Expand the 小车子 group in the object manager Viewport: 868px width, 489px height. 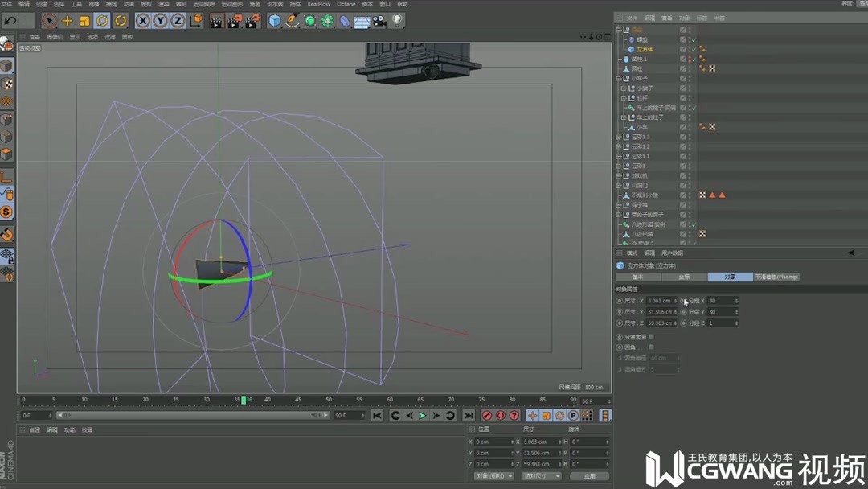tap(620, 78)
